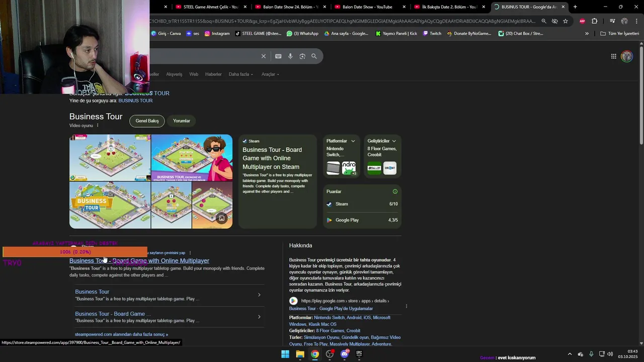Viewport: 644px width, 362px height.
Task: Open thumbnail with sunglasses character
Action: [192, 157]
